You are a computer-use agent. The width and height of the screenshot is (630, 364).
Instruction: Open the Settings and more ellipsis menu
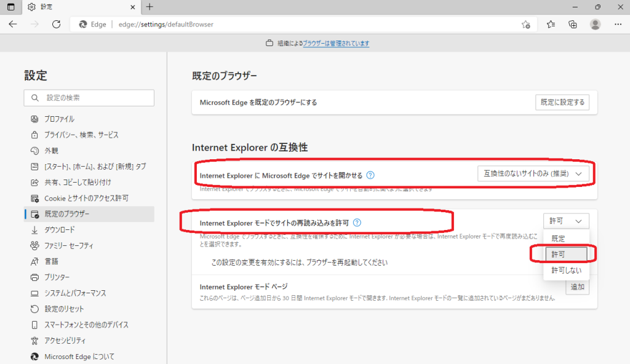618,25
